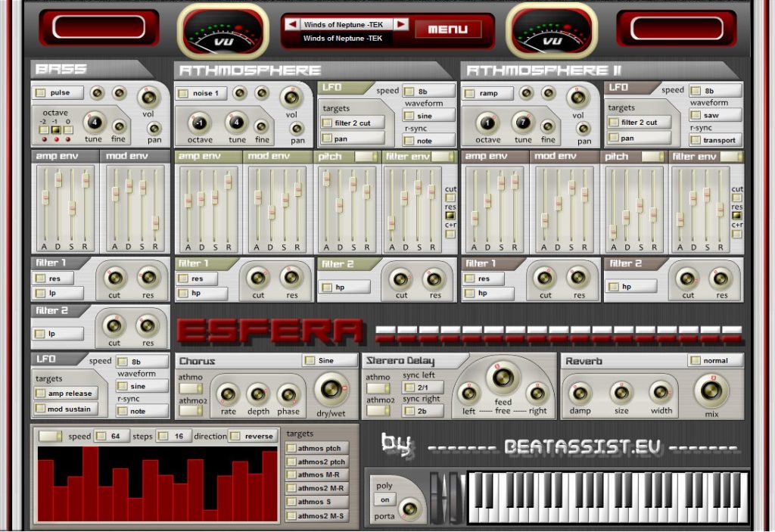
Task: Toggle Stereo Delay athmo switch
Action: [x=378, y=388]
